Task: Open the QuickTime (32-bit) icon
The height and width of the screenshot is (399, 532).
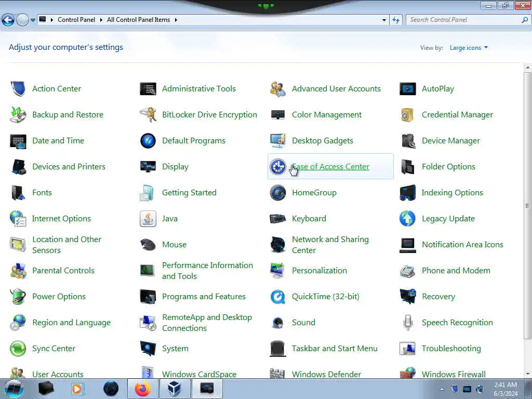Action: (278, 297)
